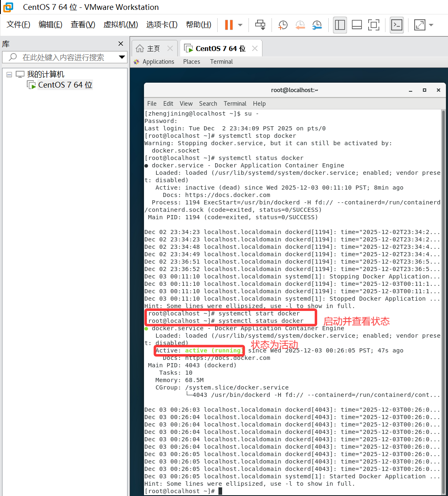Toggle the console view icon

(397, 25)
